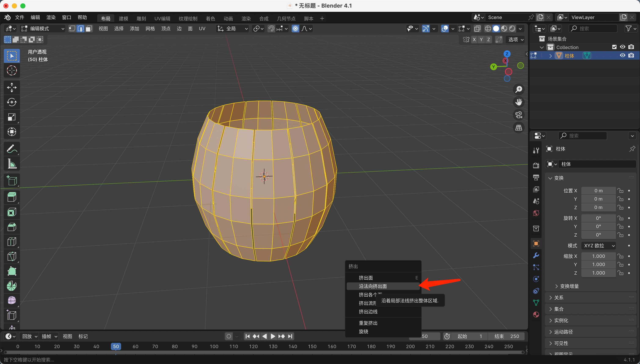The image size is (640, 364).
Task: Switch to the UV编辑 workspace tab
Action: (x=162, y=19)
